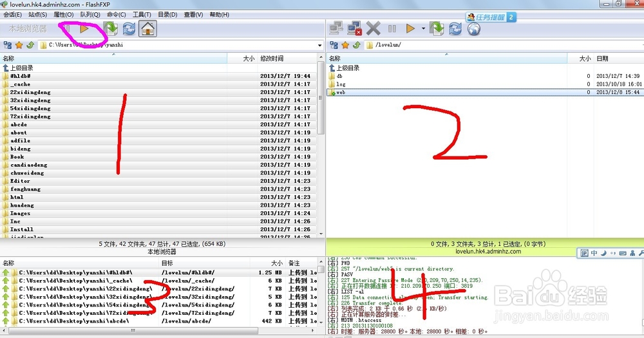
Task: Open folder tree icon in remote path bar
Action: pyautogui.click(x=334, y=45)
